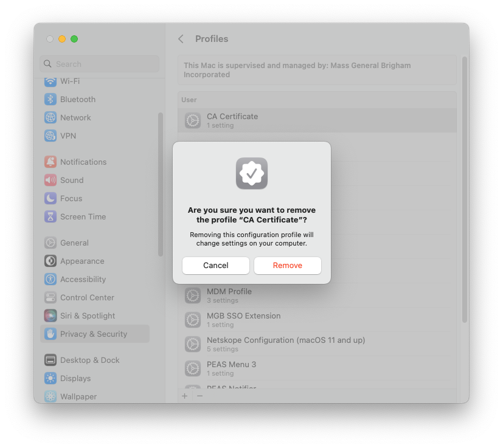
Task: Click the supervised by Mass General Brigham notice
Action: pyautogui.click(x=317, y=70)
